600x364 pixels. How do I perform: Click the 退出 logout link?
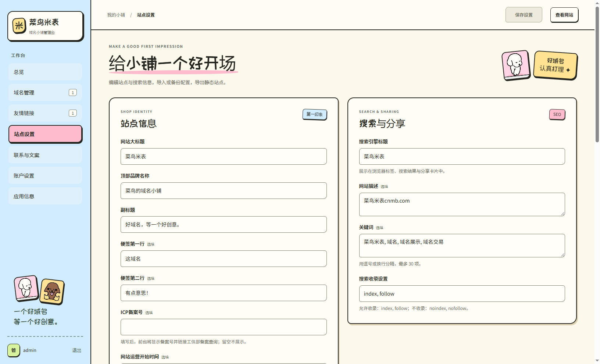[x=76, y=350]
